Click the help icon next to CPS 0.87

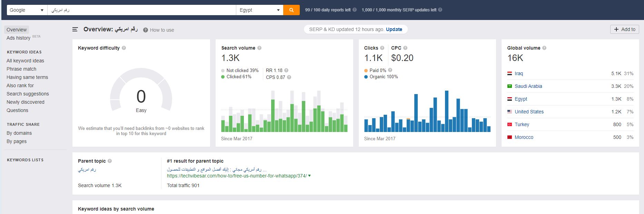(289, 77)
